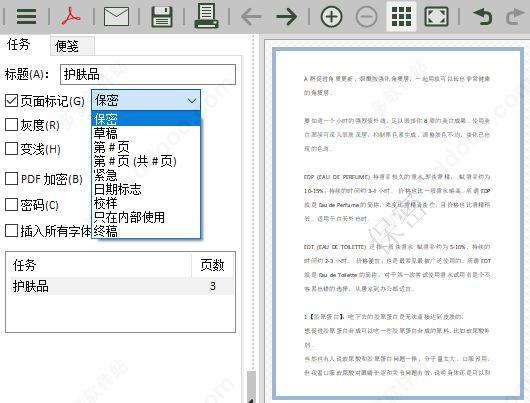Click the undo arrow icon

(483, 17)
